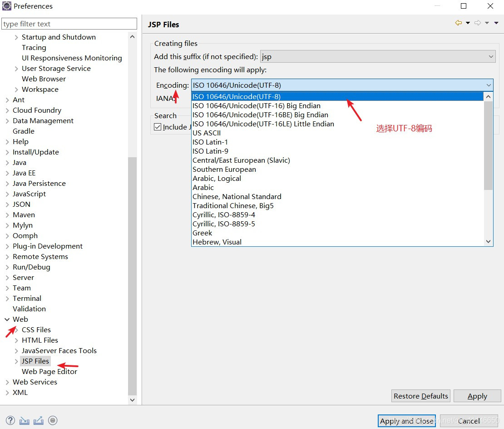Click the type filter text field
This screenshot has width=504, height=429.
[x=69, y=24]
